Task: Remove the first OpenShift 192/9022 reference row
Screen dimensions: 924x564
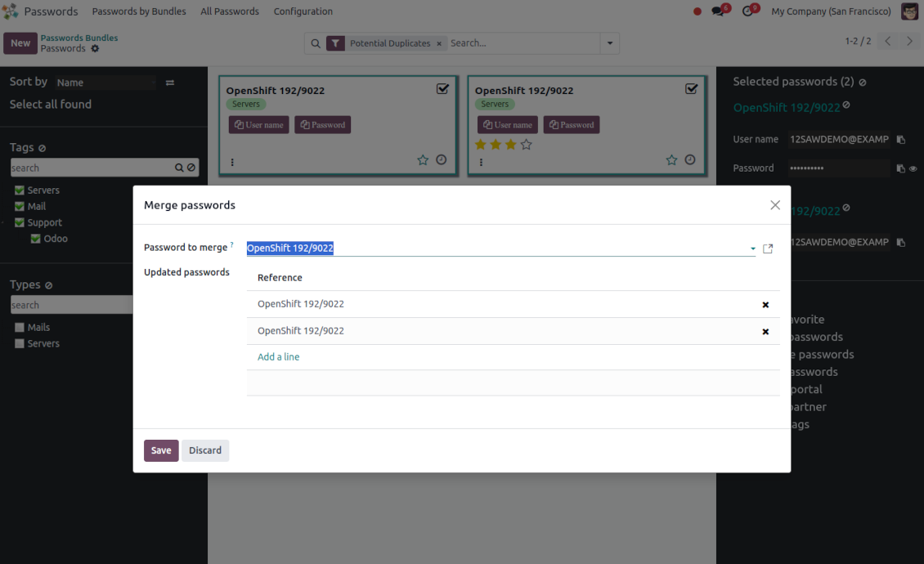Action: [x=765, y=305]
